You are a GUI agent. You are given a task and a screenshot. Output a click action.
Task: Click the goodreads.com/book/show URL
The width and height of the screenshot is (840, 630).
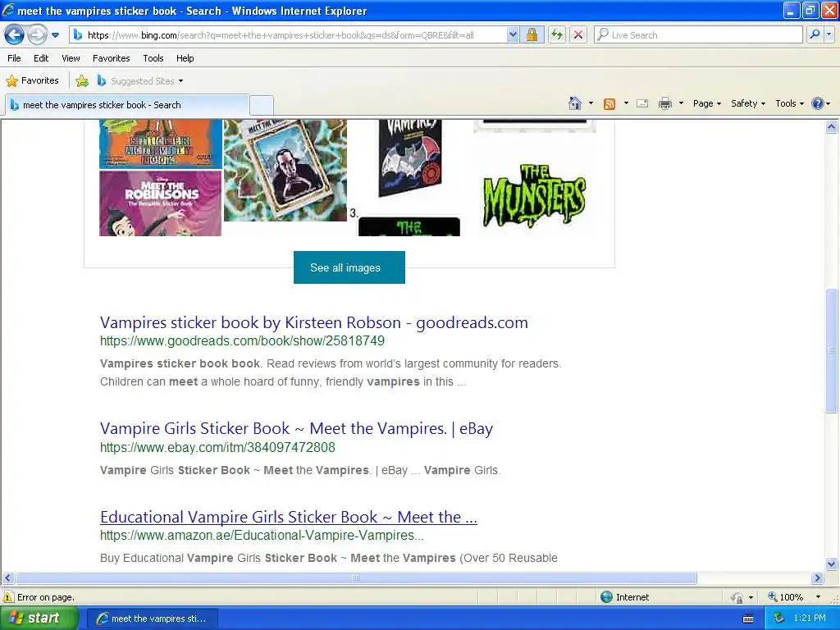point(242,340)
